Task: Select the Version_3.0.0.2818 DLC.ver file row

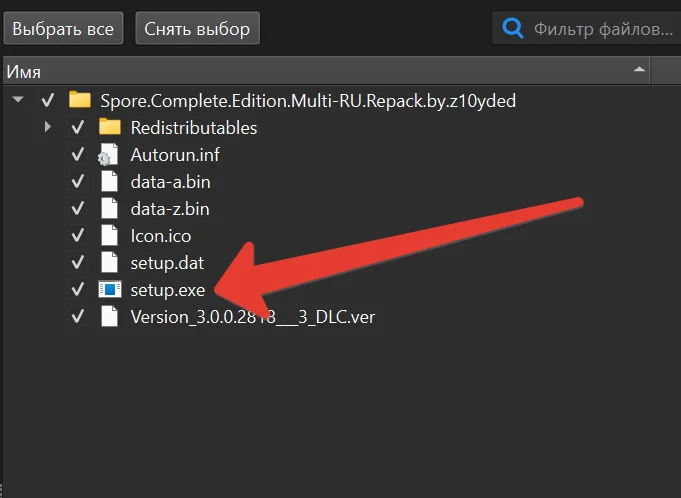Action: click(252, 317)
